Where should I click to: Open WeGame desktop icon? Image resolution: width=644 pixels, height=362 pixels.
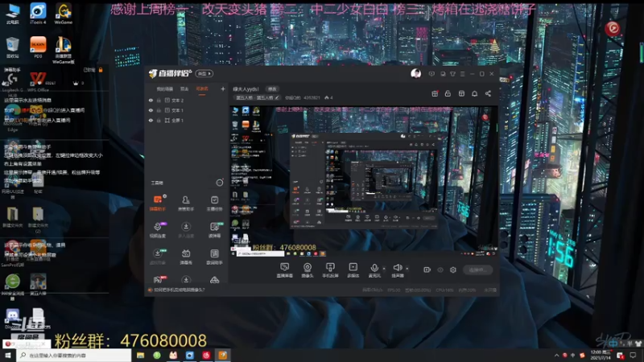coord(64,14)
